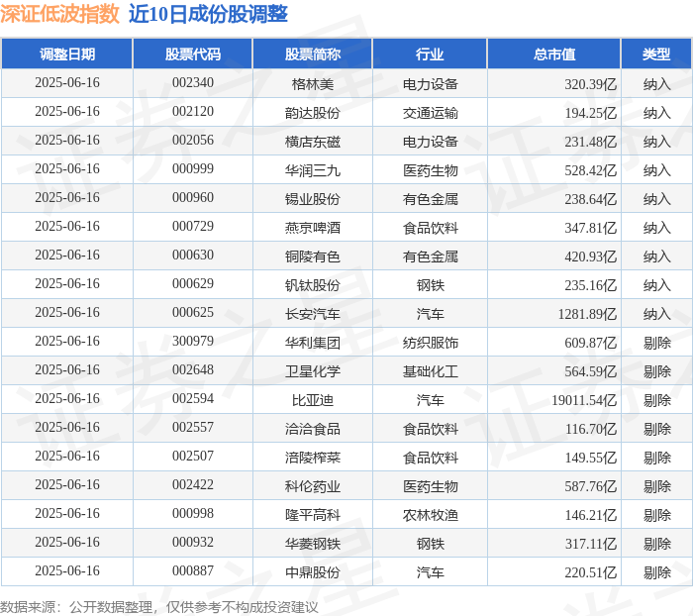Viewport: 693px width, 616px height.
Task: Click stock code 002594
Action: 193,399
